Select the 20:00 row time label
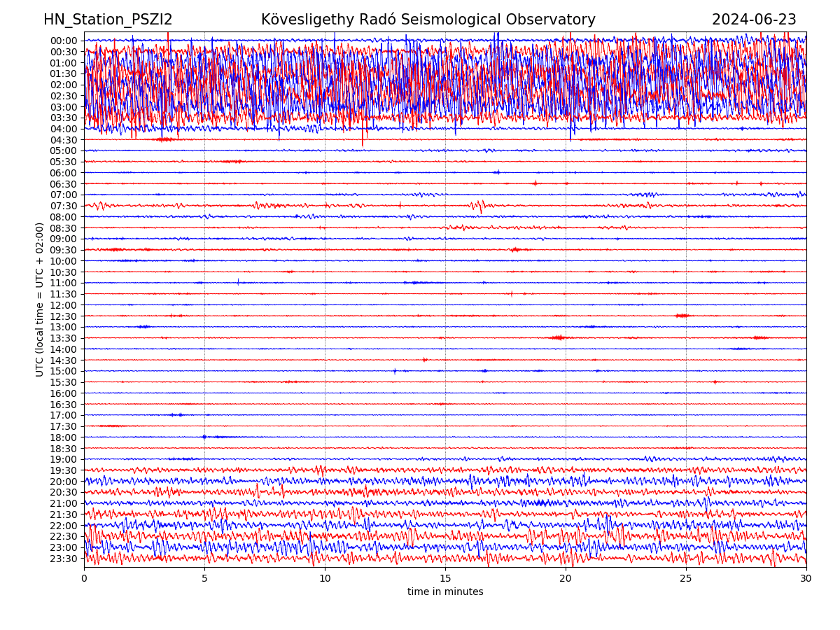 [64, 482]
